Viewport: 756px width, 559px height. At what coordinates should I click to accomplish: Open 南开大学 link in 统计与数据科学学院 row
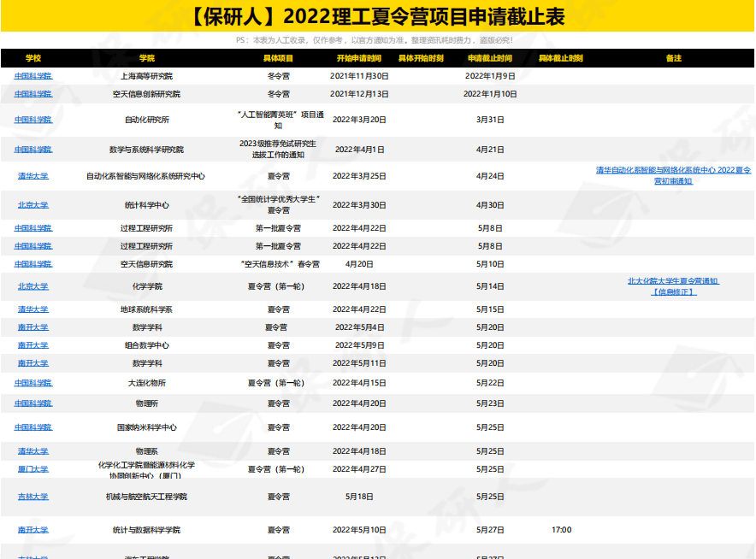pyautogui.click(x=33, y=530)
